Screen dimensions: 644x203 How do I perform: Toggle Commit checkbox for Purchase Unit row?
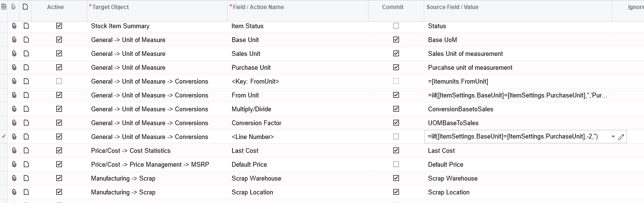coord(396,67)
